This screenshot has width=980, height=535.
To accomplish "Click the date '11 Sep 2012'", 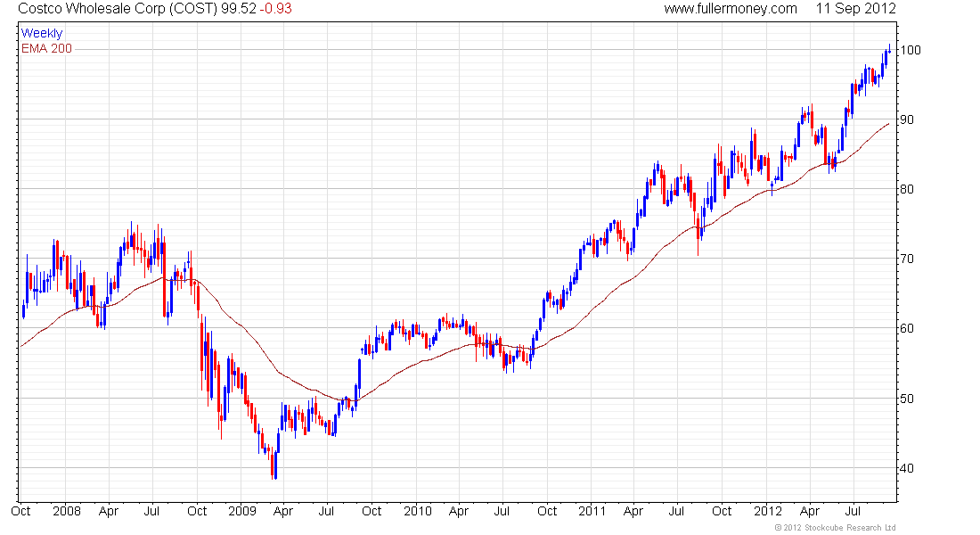I will (855, 9).
